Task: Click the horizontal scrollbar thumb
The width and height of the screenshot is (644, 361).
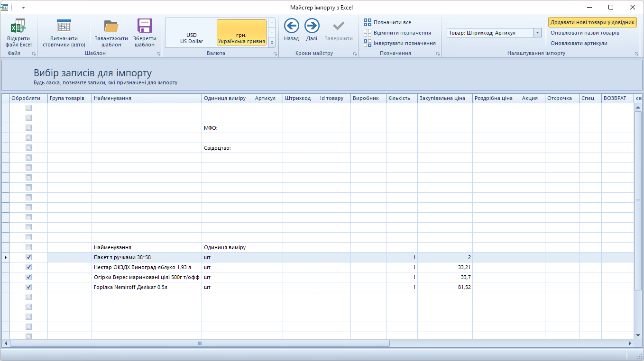Action: click(x=200, y=343)
